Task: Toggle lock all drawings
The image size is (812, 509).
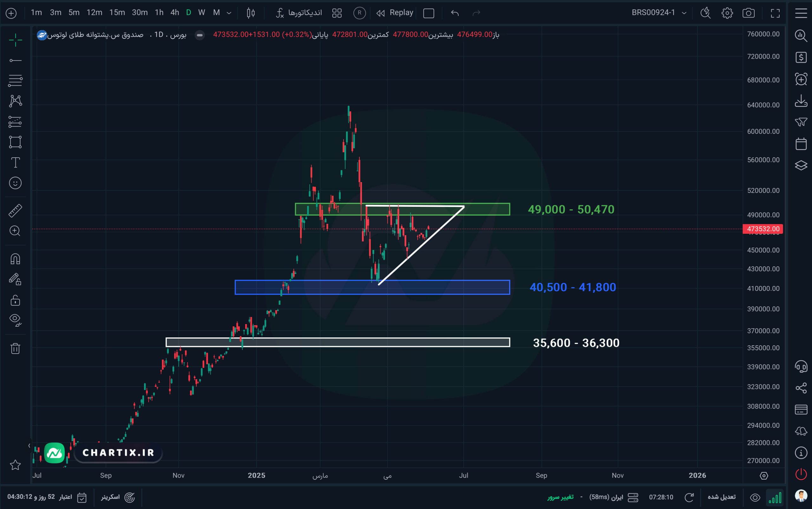Action: pyautogui.click(x=15, y=300)
